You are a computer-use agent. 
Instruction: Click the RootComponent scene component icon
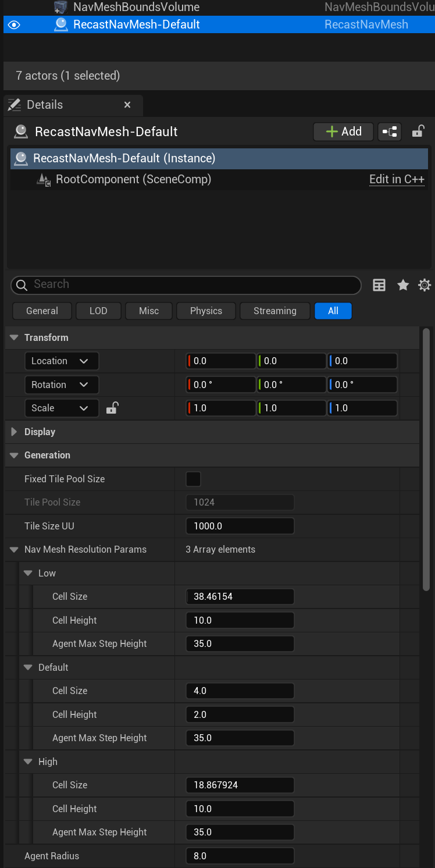44,180
